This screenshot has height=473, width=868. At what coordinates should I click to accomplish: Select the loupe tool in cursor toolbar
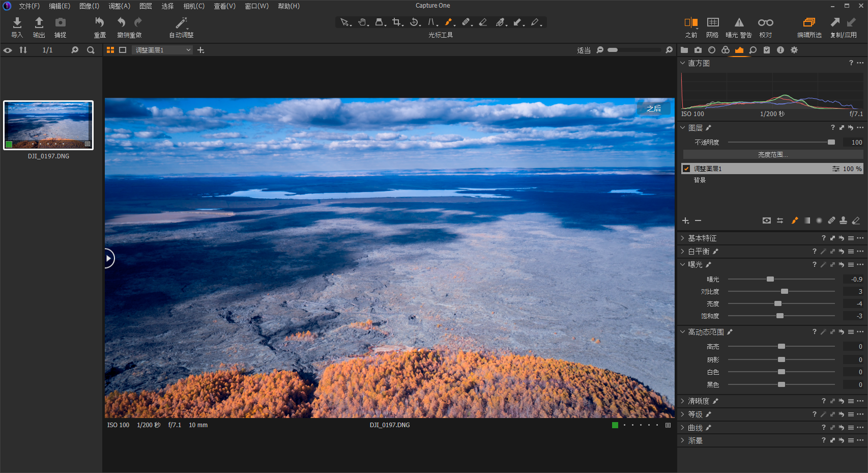tap(380, 22)
